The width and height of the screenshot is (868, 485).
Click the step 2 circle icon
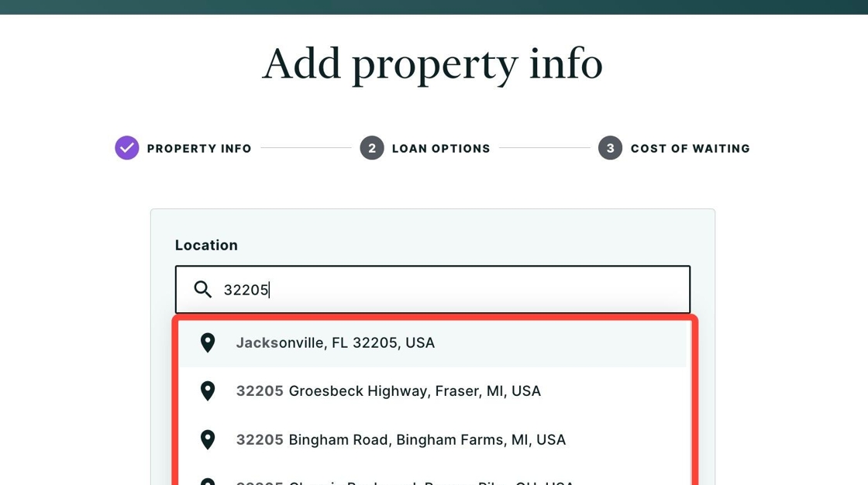(372, 148)
